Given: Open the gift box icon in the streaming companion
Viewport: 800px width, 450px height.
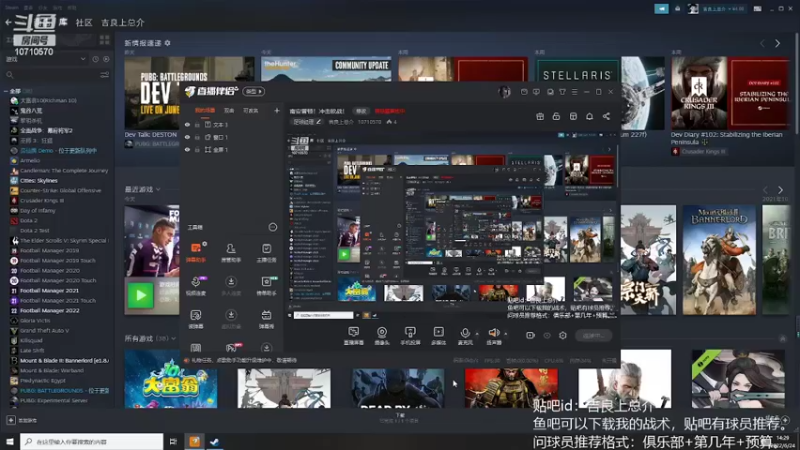Looking at the screenshot, I should click(540, 116).
